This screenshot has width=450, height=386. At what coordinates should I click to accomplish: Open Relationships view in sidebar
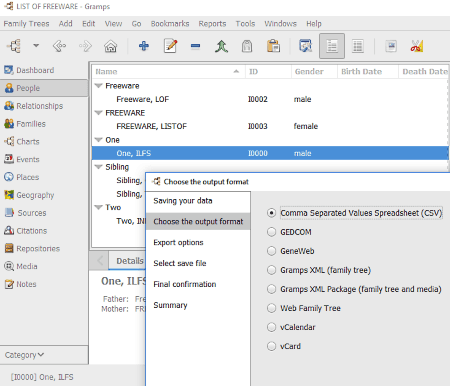[x=44, y=106]
